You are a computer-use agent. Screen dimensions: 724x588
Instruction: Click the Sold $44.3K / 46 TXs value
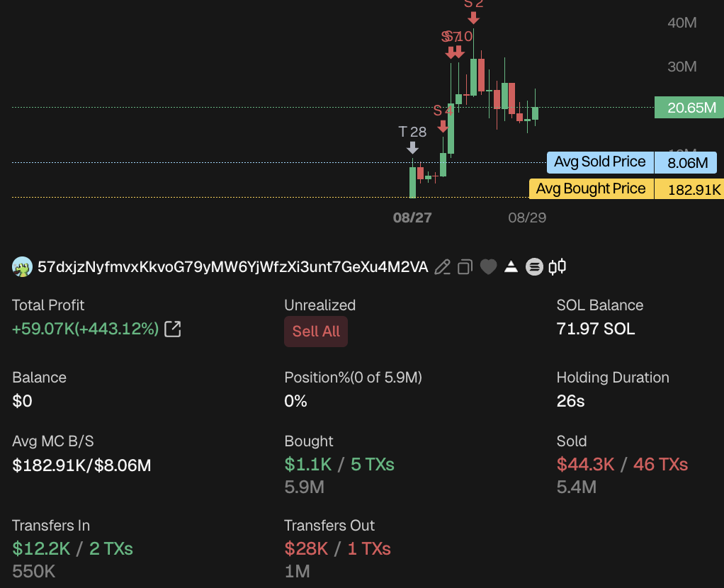click(x=622, y=464)
